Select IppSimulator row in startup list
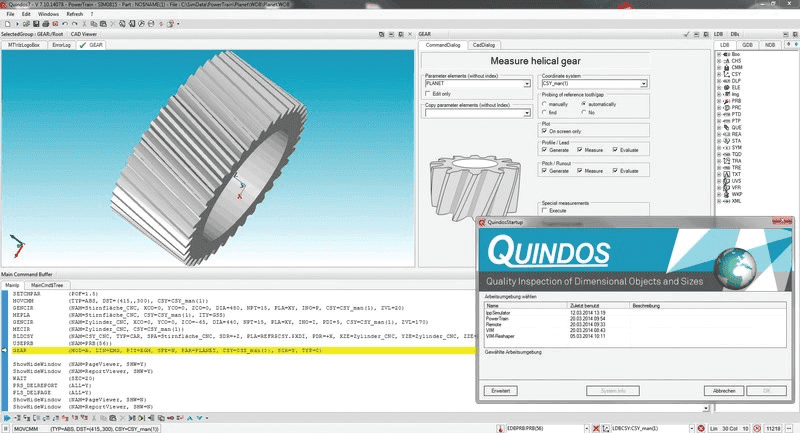800x433 pixels. [635, 313]
